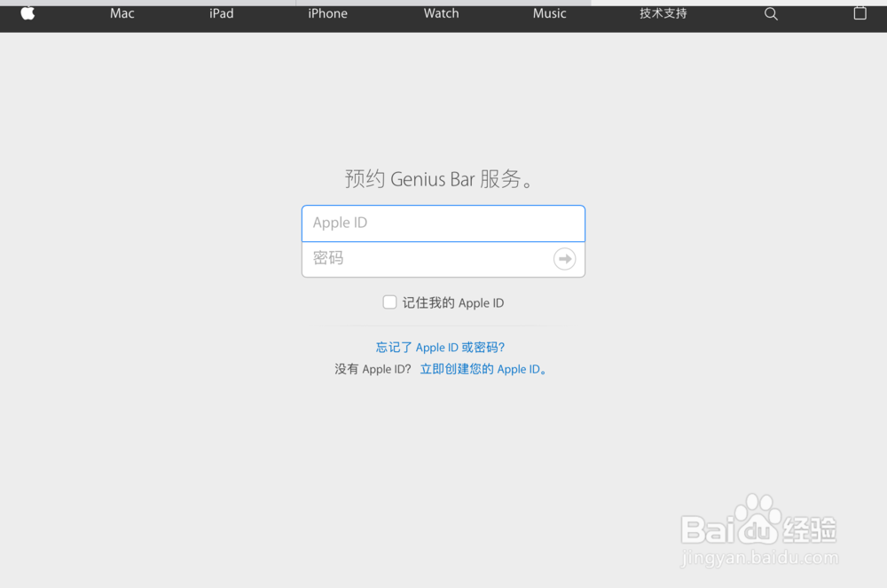
Task: Open 立即创建您的 Apple ID link
Action: [483, 369]
